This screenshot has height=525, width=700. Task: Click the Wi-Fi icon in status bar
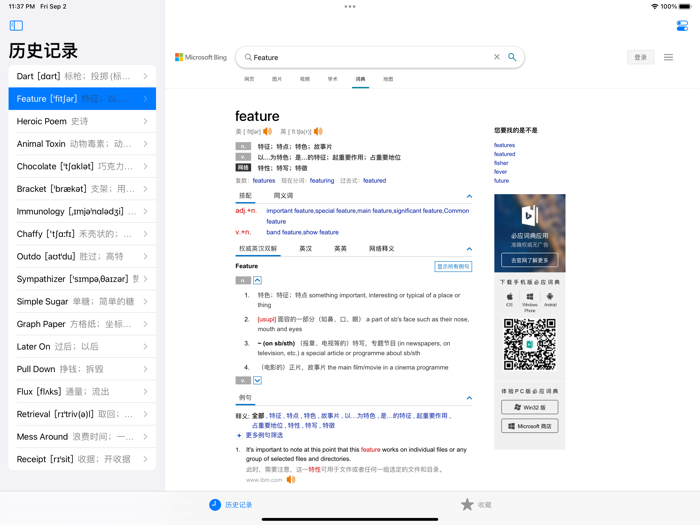pyautogui.click(x=654, y=6)
